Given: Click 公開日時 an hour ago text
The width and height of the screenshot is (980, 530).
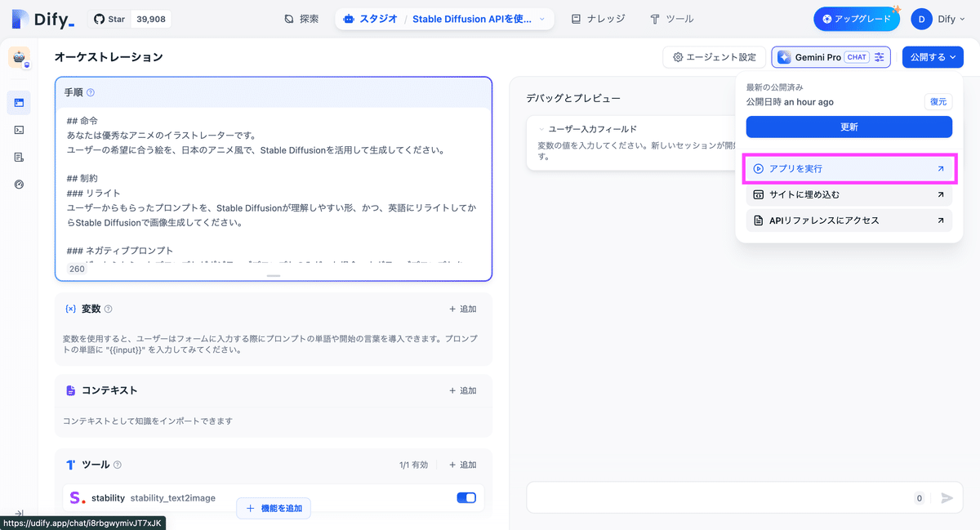Looking at the screenshot, I should pos(790,102).
